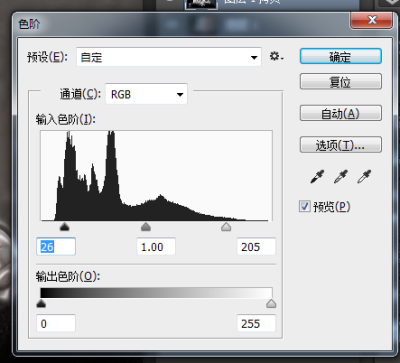This screenshot has width=400, height=363.
Task: Click the 自动 auto button
Action: pyautogui.click(x=341, y=113)
